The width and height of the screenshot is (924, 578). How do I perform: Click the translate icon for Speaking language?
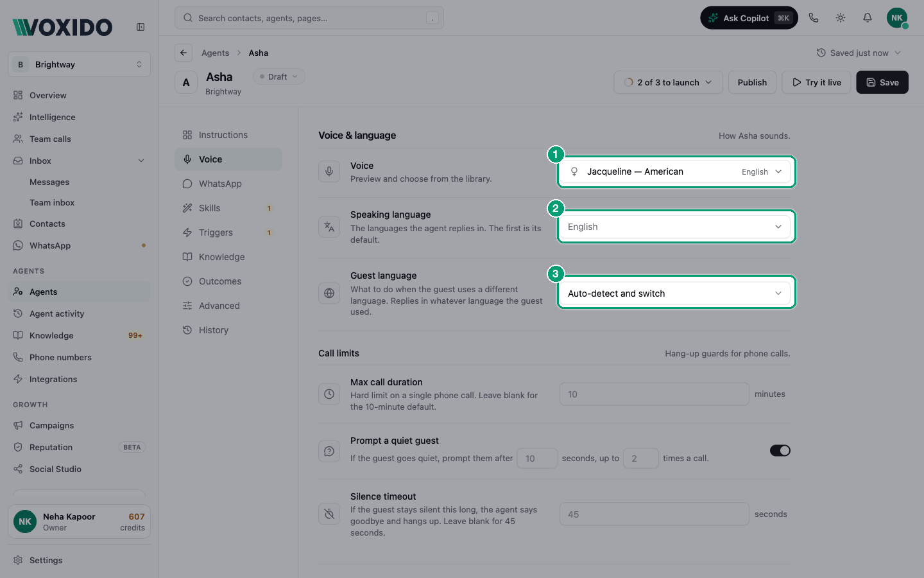[329, 227]
